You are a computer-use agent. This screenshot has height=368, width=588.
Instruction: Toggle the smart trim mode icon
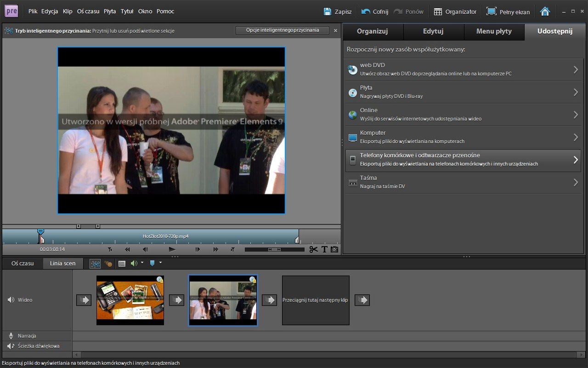click(x=95, y=264)
